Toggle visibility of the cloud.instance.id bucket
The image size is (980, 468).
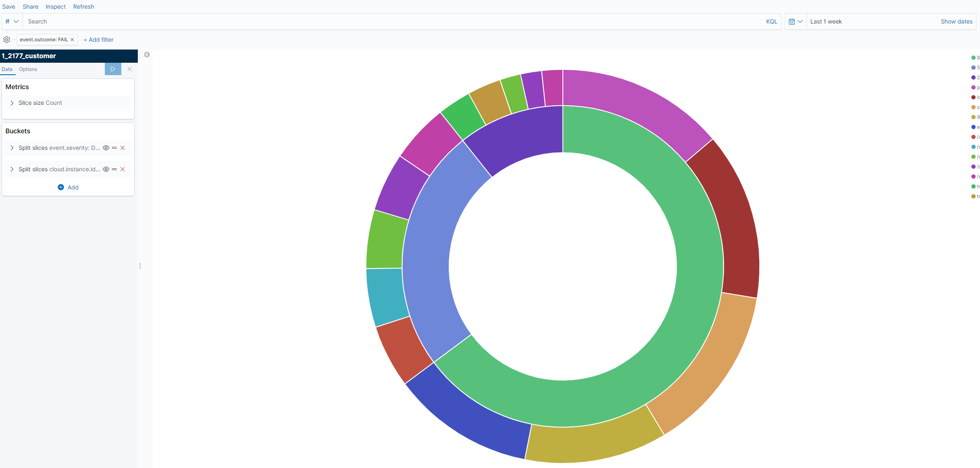click(106, 169)
